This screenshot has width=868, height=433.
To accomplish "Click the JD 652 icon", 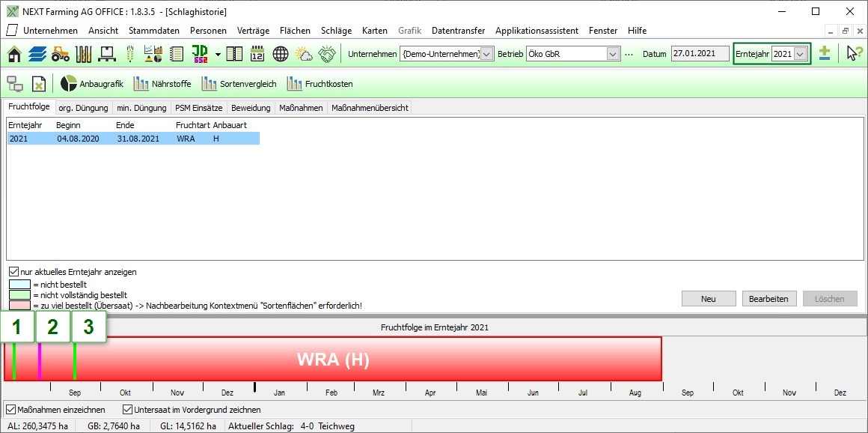I will coord(200,54).
